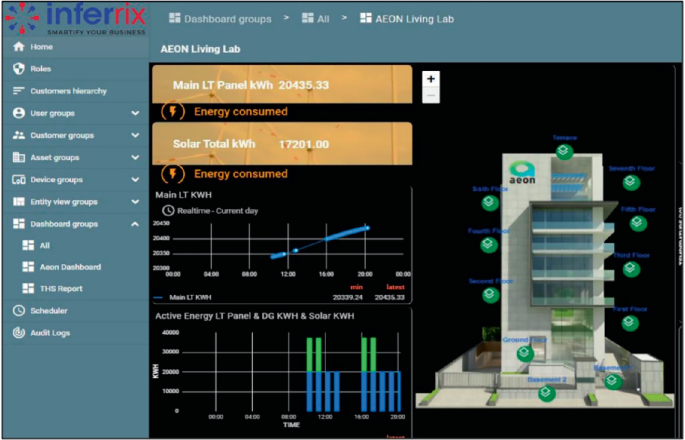Click the Scheduler clock icon

tap(19, 310)
